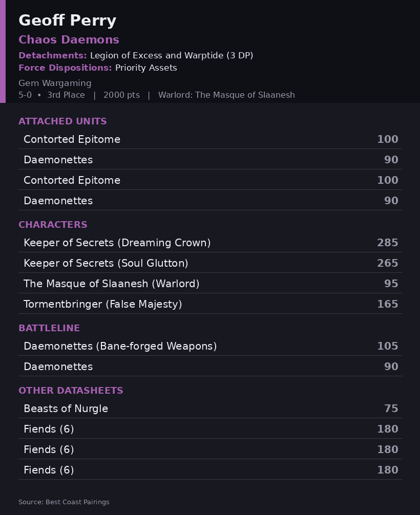Image resolution: width=420 pixels, height=515 pixels.
Task: Click the Characters section header
Action: [x=53, y=225]
